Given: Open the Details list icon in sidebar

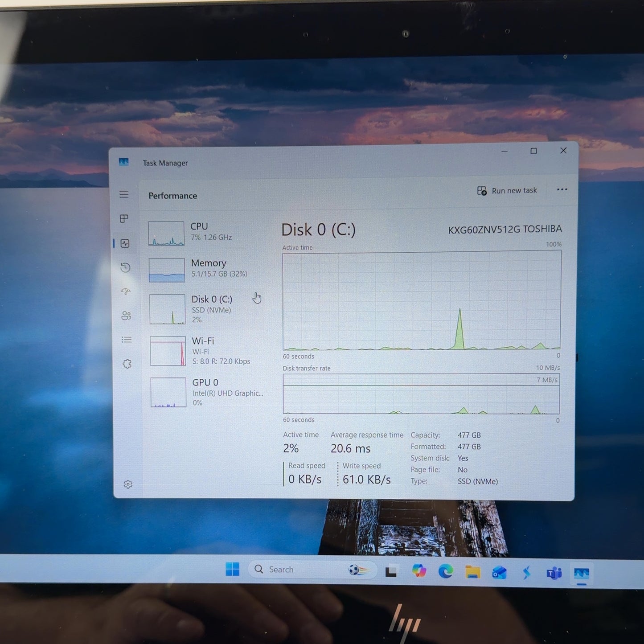Looking at the screenshot, I should (x=127, y=340).
